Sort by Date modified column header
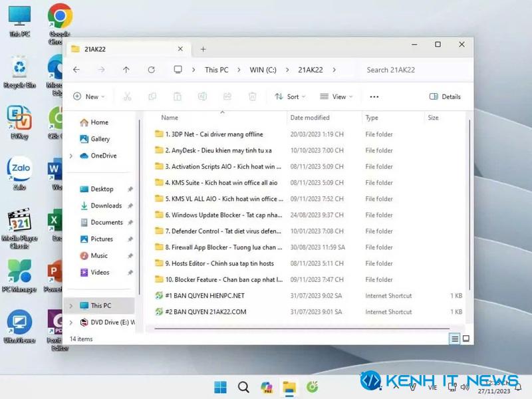Image resolution: width=532 pixels, height=399 pixels. coord(310,118)
